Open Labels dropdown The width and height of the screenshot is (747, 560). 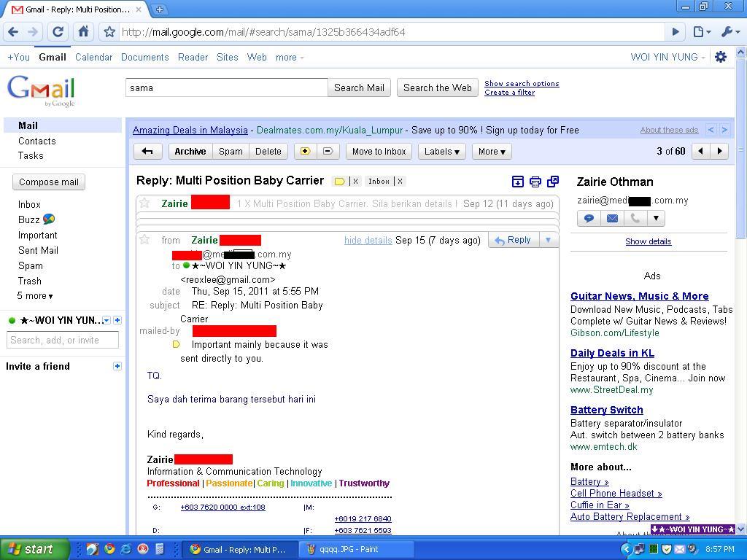[441, 152]
